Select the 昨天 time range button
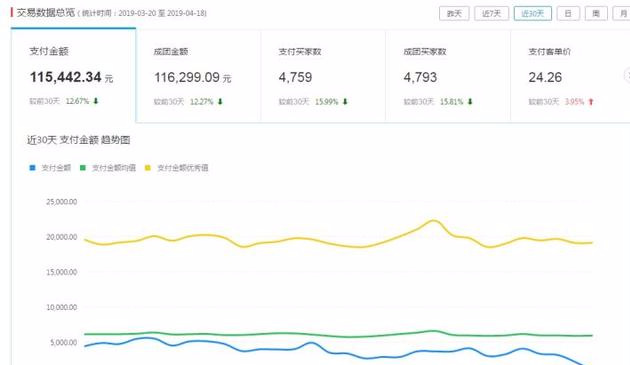630x365 pixels. [454, 14]
